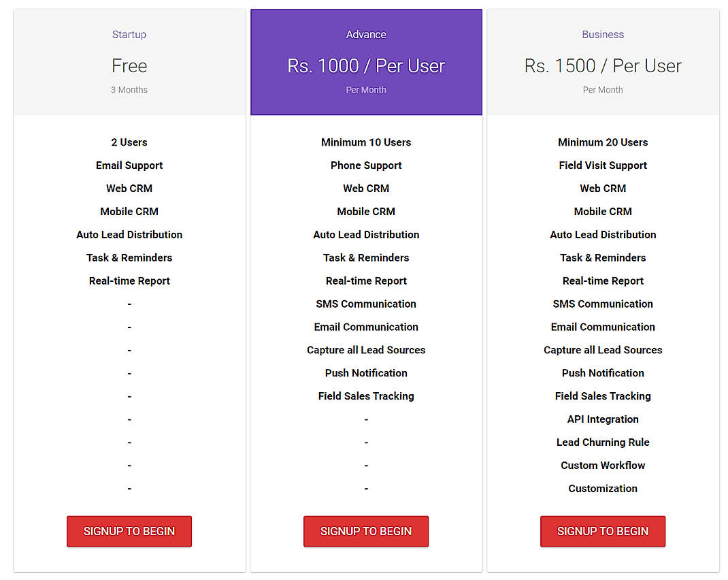
Task: Click SIGNUP TO BEGIN under the Business plan
Action: click(x=603, y=531)
